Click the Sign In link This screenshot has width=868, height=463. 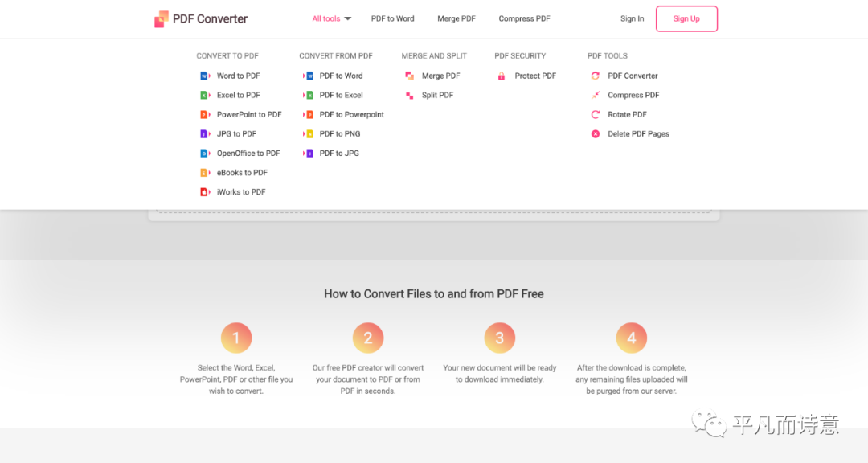tap(632, 19)
